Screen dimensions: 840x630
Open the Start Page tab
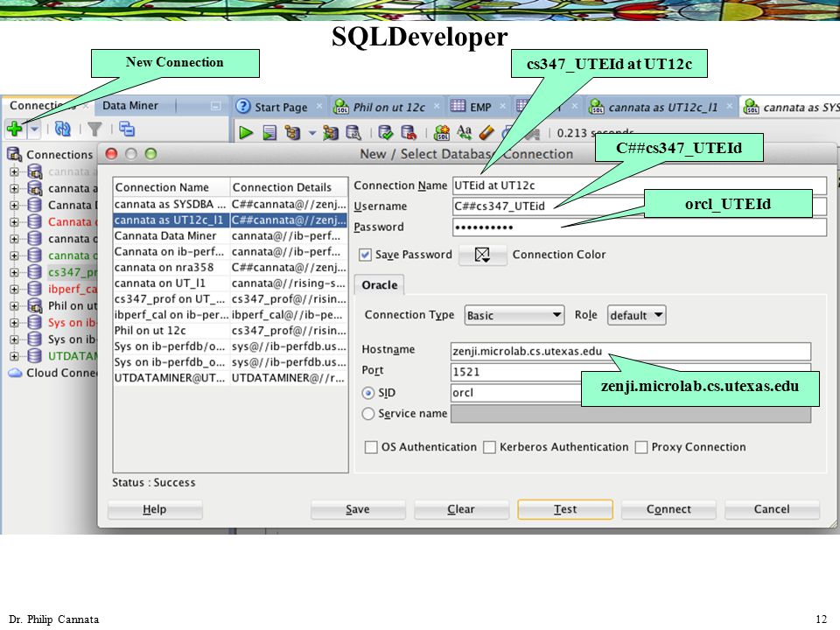pyautogui.click(x=281, y=107)
